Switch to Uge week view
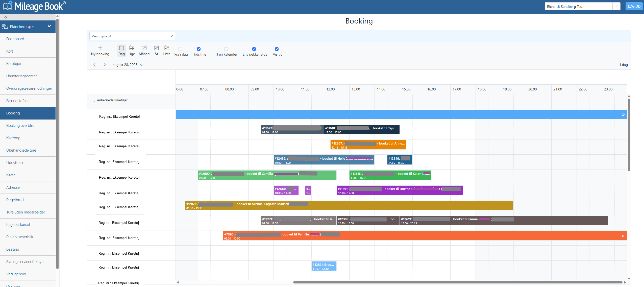This screenshot has width=644, height=287. click(132, 51)
